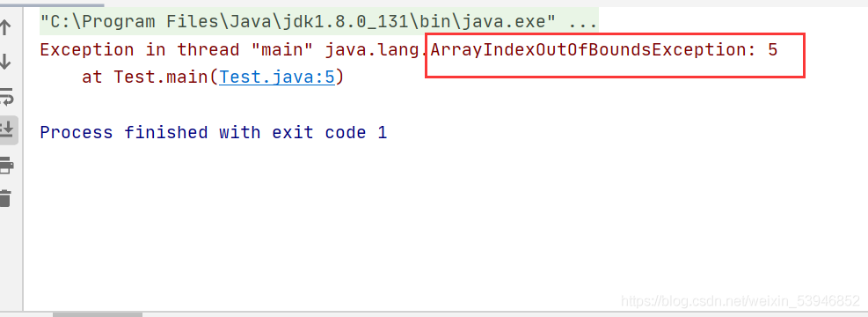Click the horizontal scrollbar thumb at bottom

click(98, 314)
